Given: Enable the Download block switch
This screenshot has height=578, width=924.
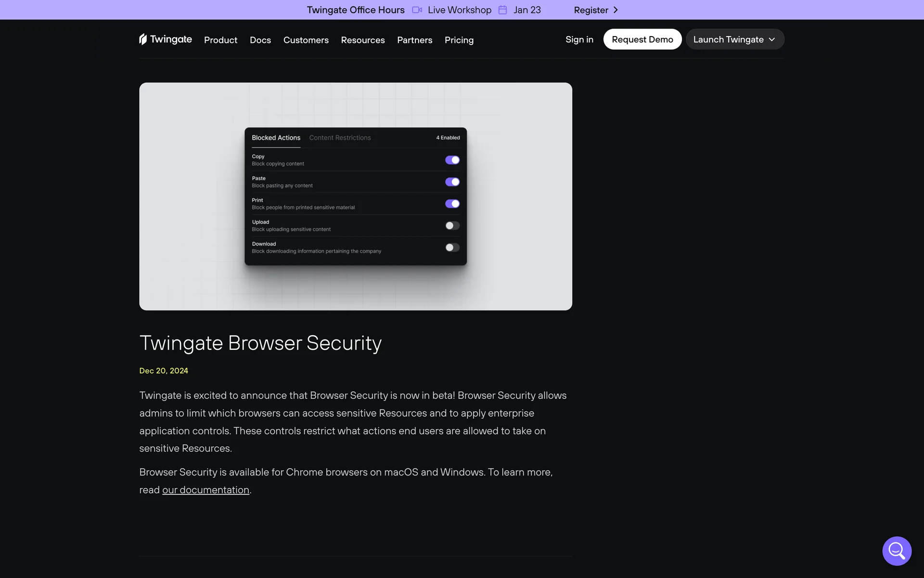Looking at the screenshot, I should (x=452, y=247).
